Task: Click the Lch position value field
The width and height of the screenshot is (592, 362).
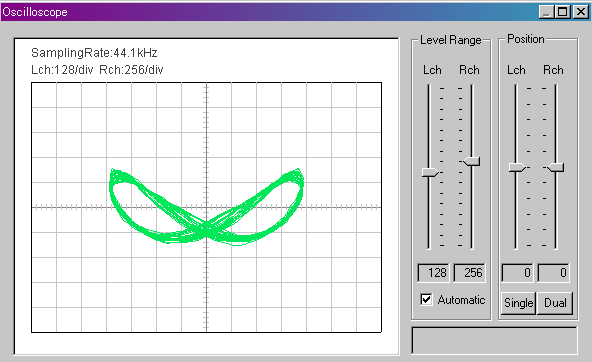Action: pyautogui.click(x=517, y=273)
